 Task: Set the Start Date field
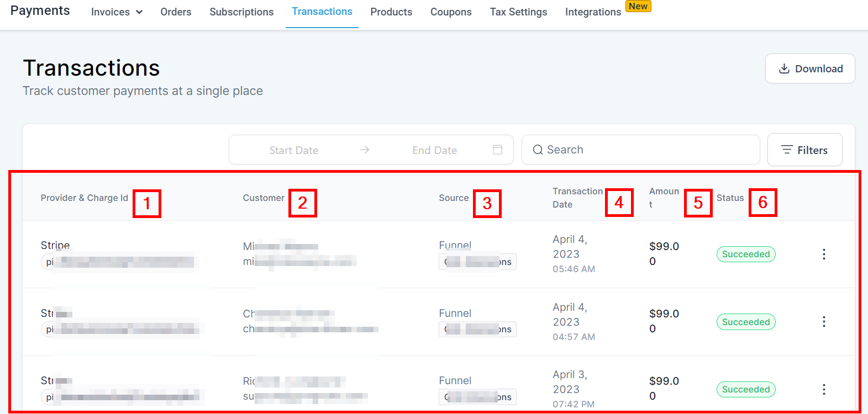(x=293, y=150)
